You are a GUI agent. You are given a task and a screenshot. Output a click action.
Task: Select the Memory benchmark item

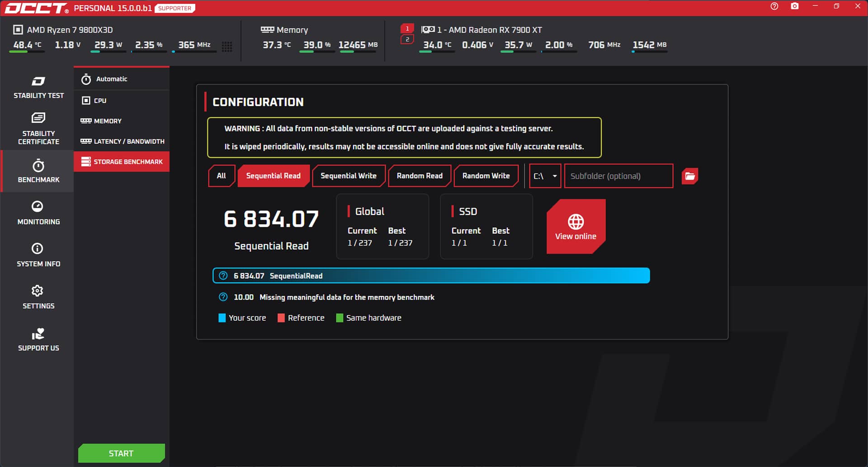click(x=107, y=121)
